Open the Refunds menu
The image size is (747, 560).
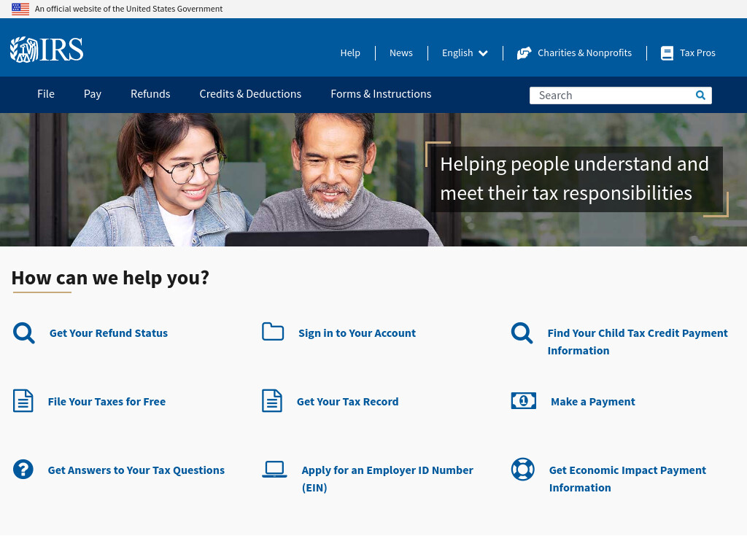pos(150,94)
